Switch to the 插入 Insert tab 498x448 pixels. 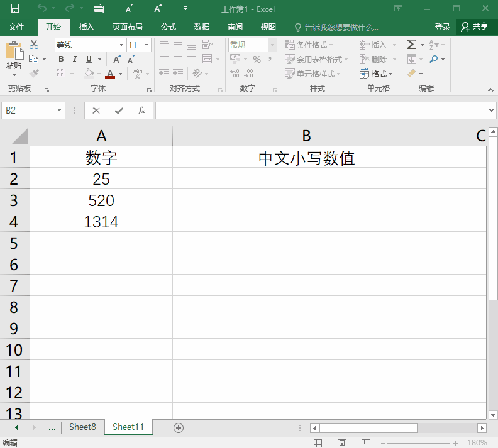pos(86,27)
